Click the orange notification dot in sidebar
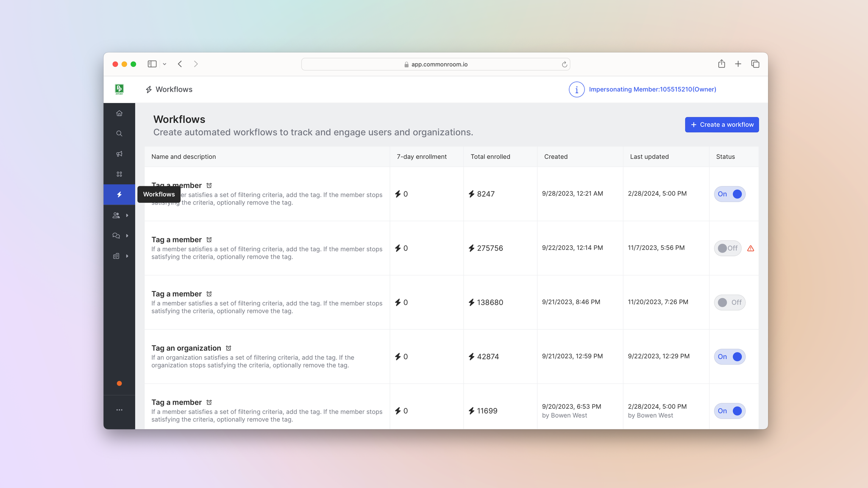The image size is (868, 488). [x=119, y=383]
